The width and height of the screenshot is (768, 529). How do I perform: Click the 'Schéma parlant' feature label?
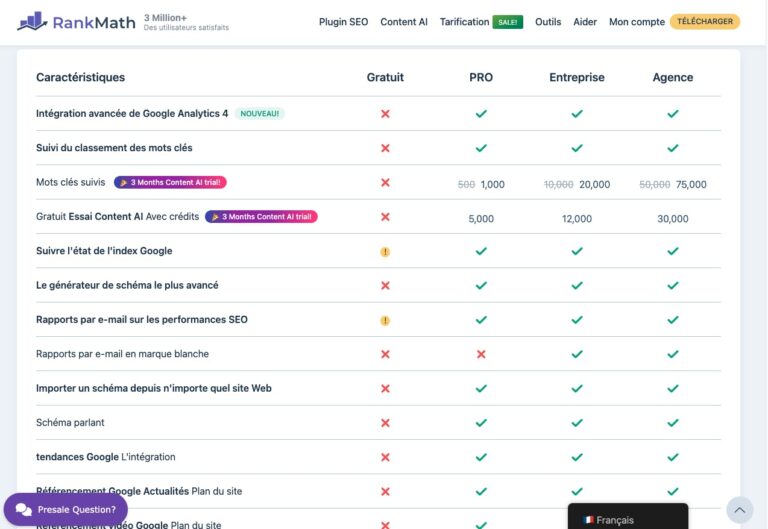pyautogui.click(x=70, y=423)
